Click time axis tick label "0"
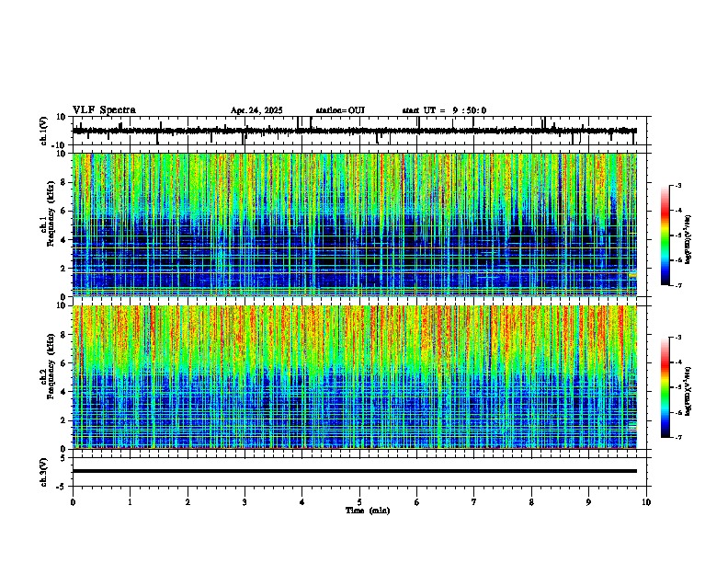 73,502
